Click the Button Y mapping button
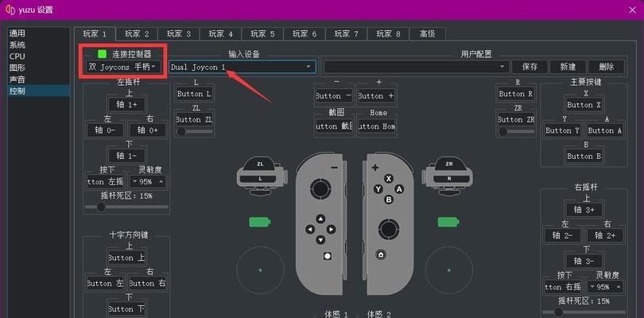Screen dimensions: 644x318 (562, 130)
